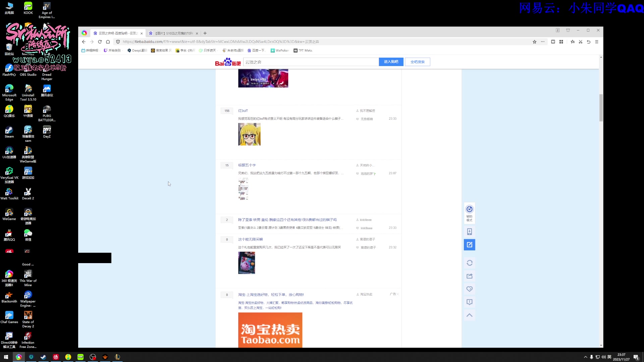Image resolution: width=644 pixels, height=362 pixels.
Task: Open the skin shirt icon in title bar
Action: tap(568, 30)
